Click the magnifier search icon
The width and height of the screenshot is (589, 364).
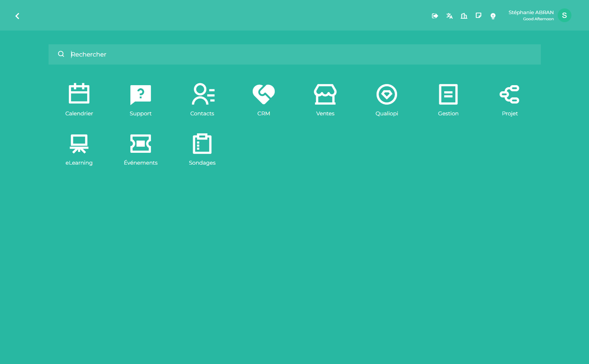61,54
